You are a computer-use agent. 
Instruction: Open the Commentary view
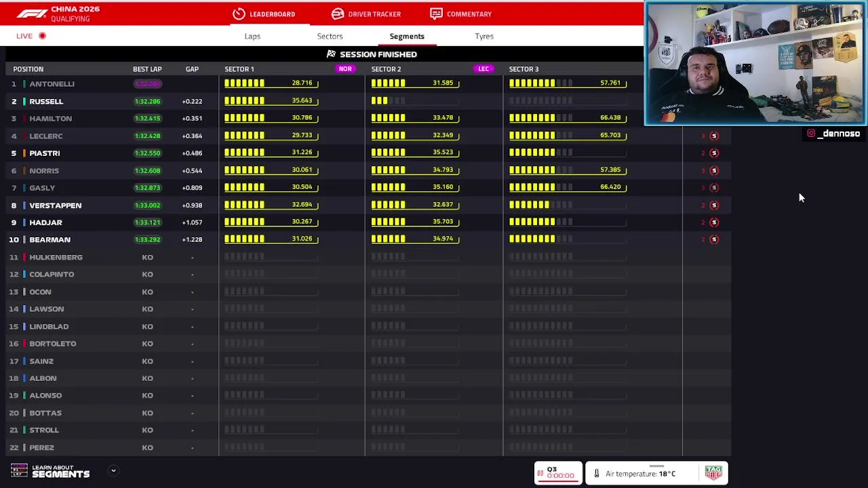coord(461,14)
